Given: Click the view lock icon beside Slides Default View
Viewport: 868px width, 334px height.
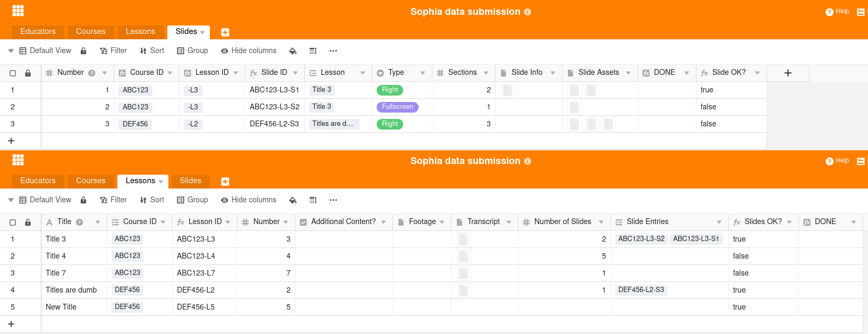Looking at the screenshot, I should pos(83,51).
